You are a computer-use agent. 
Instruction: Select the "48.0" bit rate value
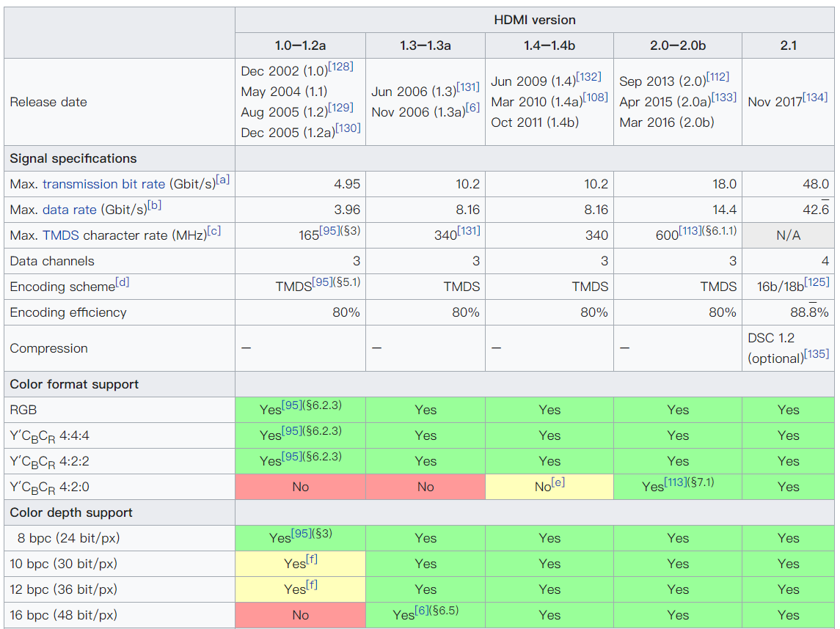point(816,184)
